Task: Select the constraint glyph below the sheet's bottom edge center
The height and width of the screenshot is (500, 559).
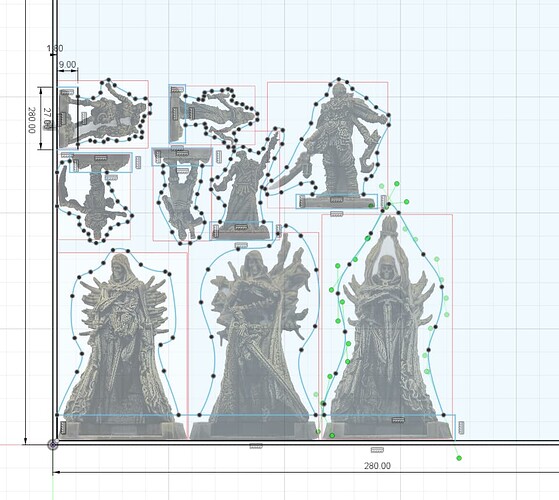Action: tap(256, 446)
